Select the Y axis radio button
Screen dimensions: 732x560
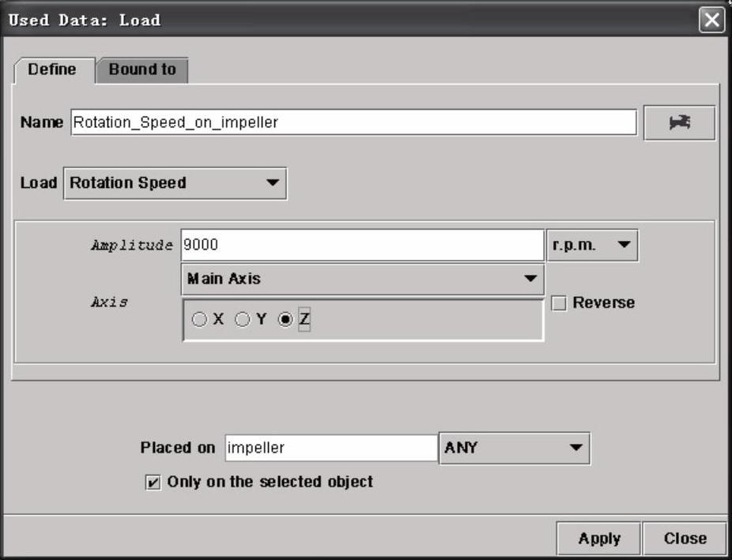coord(243,320)
